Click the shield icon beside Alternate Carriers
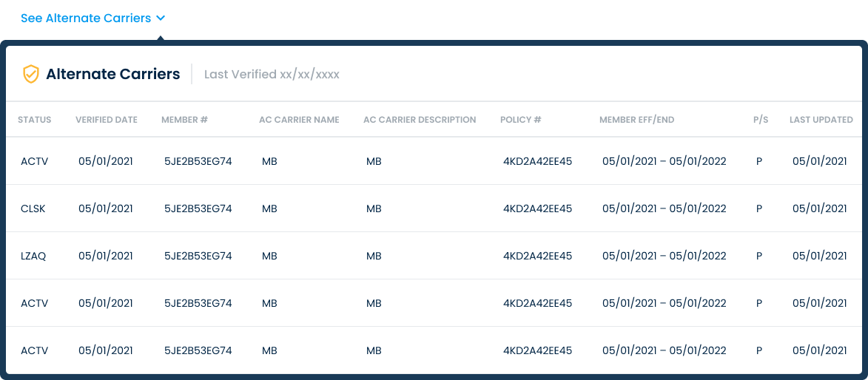The image size is (868, 380). pos(30,74)
